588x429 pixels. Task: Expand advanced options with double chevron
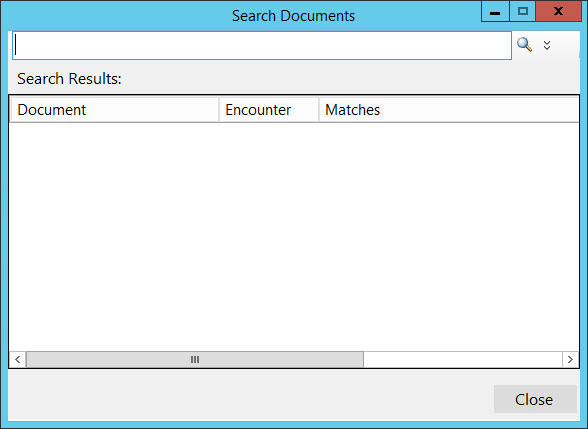coord(547,45)
